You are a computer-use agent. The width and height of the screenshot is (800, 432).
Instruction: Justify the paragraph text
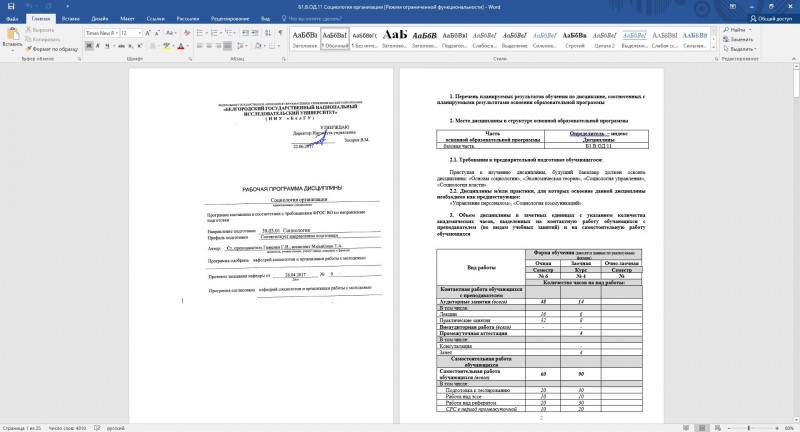click(x=228, y=46)
